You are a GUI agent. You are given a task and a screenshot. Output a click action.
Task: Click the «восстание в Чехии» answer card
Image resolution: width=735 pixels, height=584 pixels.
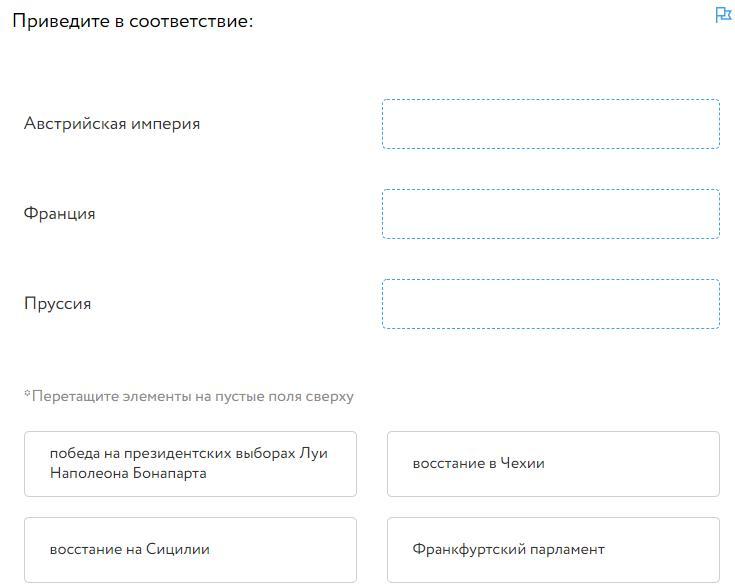[x=553, y=464]
